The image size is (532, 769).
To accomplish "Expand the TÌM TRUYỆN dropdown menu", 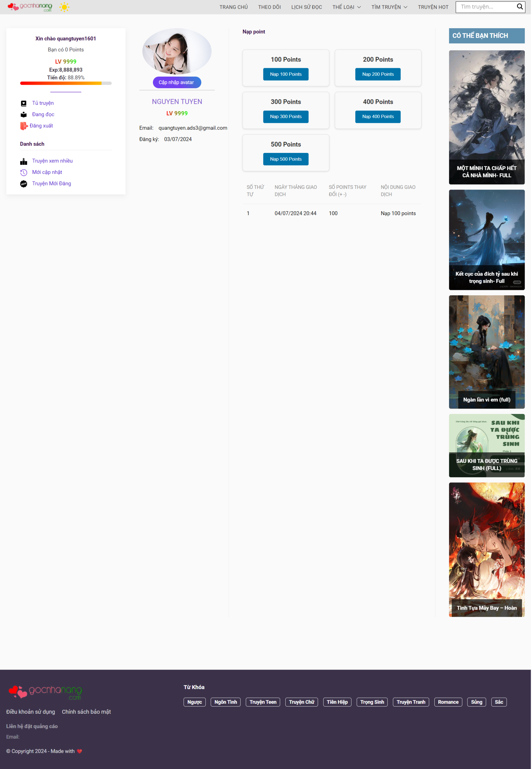I will (x=390, y=7).
